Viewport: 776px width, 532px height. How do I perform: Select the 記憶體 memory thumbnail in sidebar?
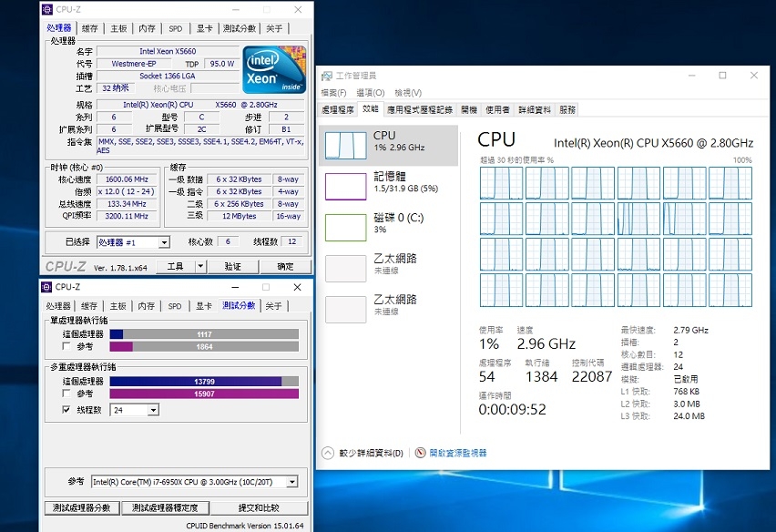[345, 186]
